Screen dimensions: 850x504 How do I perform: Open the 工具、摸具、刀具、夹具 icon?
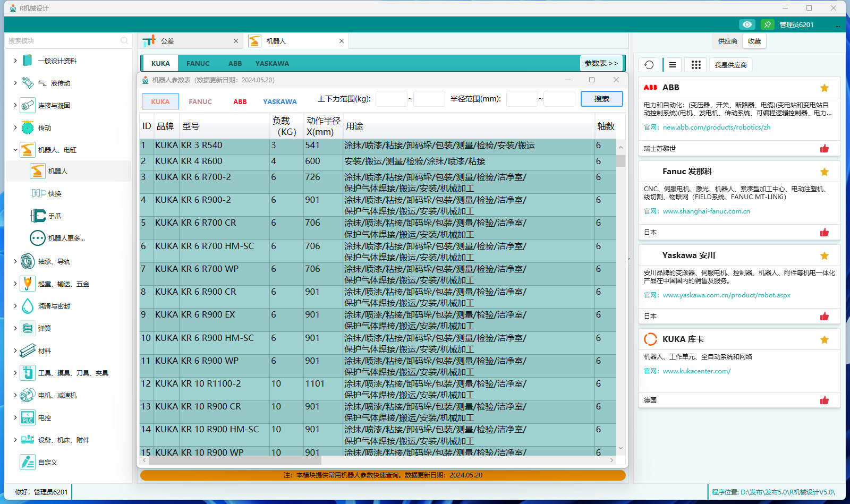[x=28, y=373]
